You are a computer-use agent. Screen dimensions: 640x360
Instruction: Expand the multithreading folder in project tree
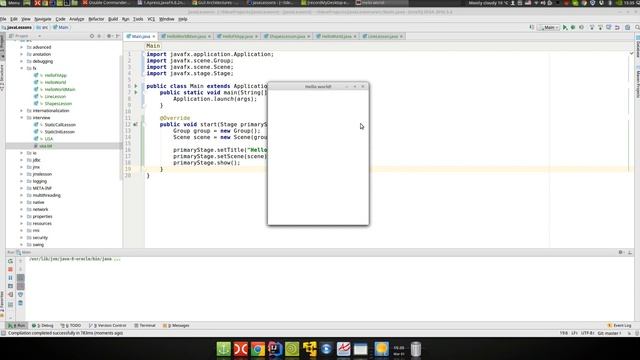click(22, 196)
